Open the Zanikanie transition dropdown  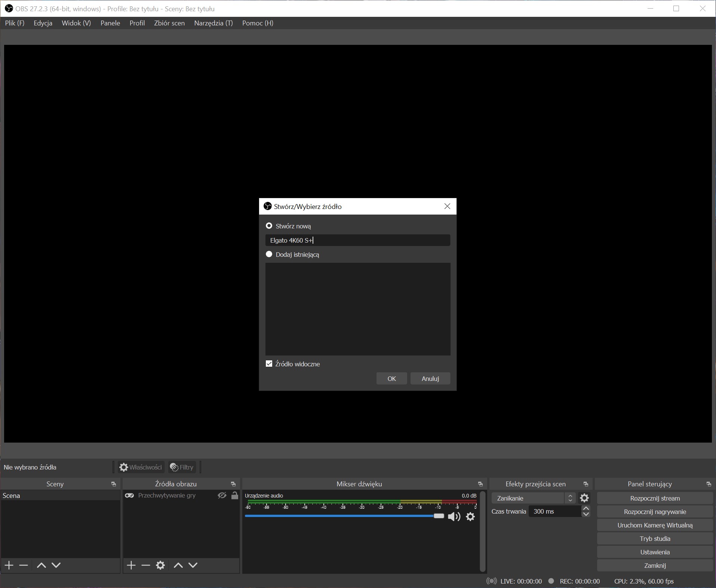pyautogui.click(x=532, y=498)
